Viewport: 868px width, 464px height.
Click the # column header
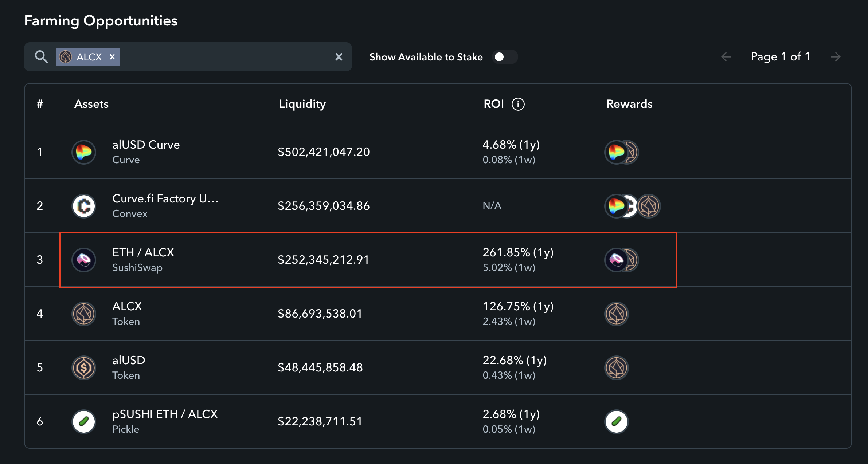(40, 104)
